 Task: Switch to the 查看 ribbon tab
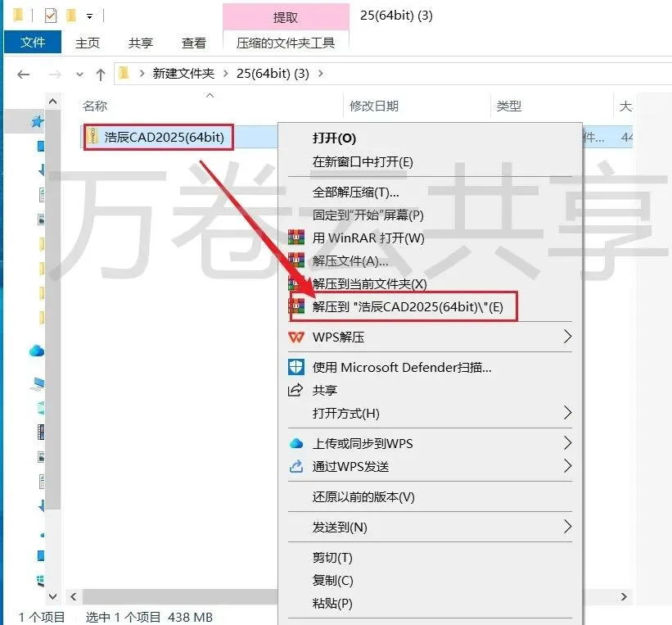(x=194, y=43)
